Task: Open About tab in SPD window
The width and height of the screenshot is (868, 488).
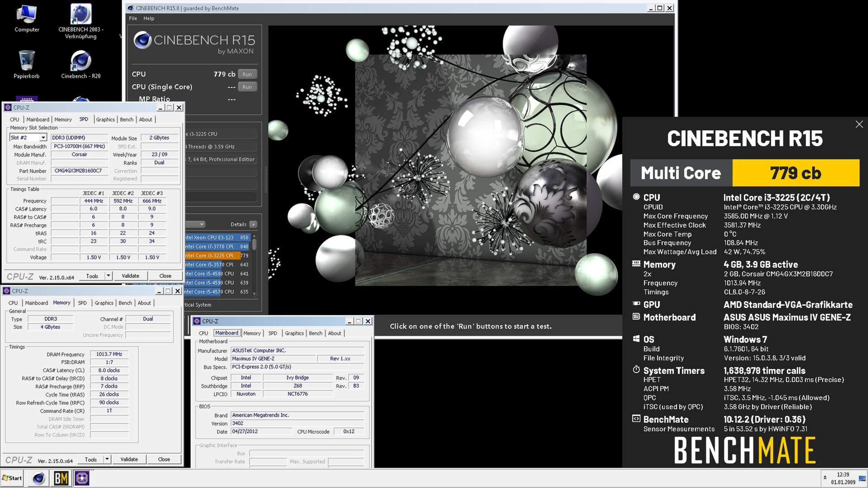Action: (x=146, y=119)
